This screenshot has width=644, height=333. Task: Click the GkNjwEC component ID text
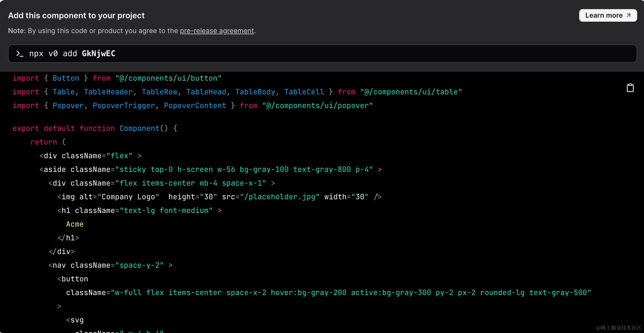tap(98, 54)
